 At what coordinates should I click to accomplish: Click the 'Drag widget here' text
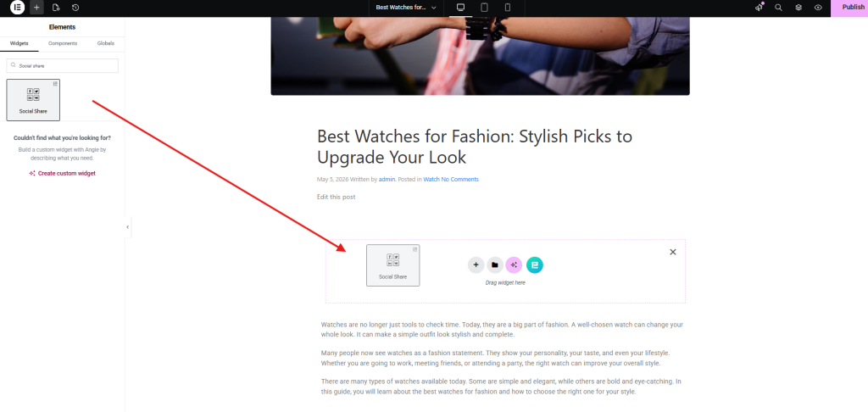(x=505, y=283)
